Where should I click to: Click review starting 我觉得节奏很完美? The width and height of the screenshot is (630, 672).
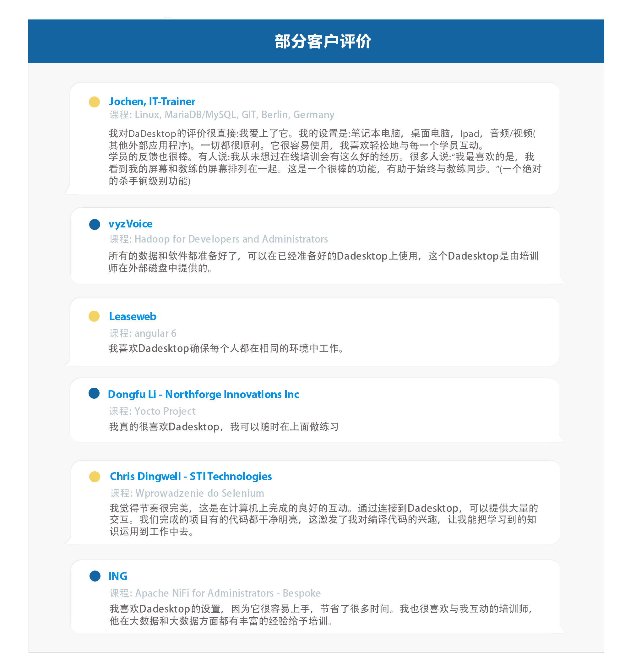coord(323,520)
